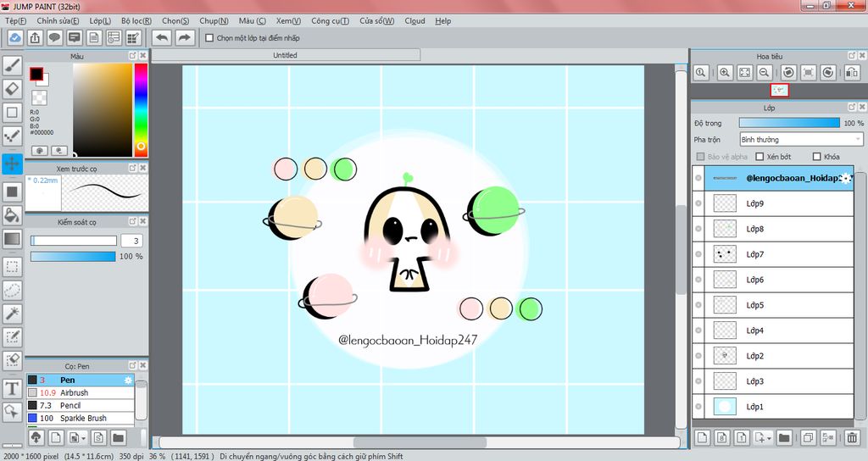Open add-brush dropdown arrow in brush panel
Image resolution: width=868 pixels, height=461 pixels.
click(x=84, y=438)
